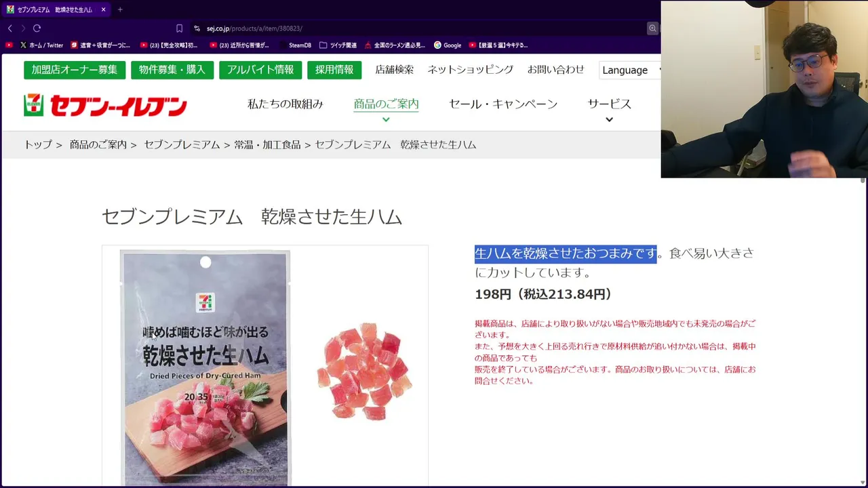This screenshot has height=488, width=868.
Task: Expand the chevron under 商品のご案内
Action: [x=386, y=120]
